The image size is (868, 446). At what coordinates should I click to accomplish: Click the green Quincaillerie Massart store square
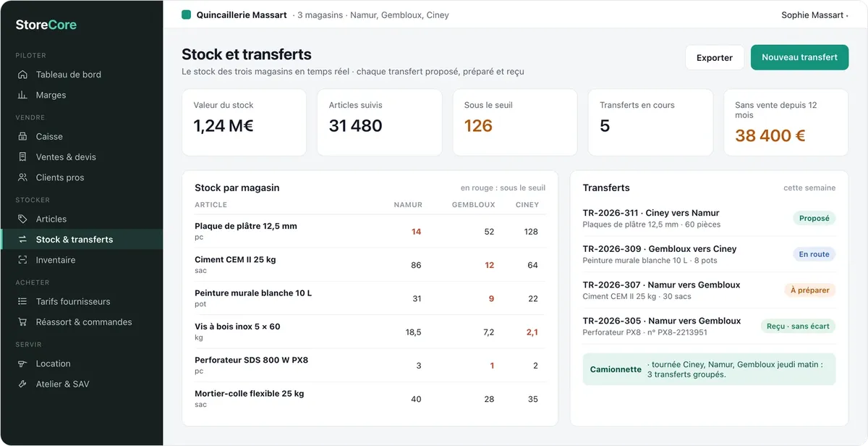(x=186, y=14)
